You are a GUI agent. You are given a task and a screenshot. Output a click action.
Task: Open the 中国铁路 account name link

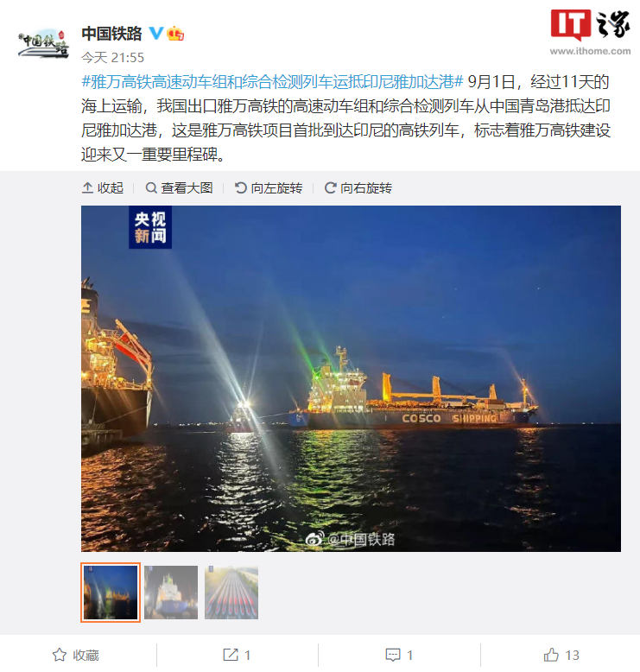click(x=112, y=34)
